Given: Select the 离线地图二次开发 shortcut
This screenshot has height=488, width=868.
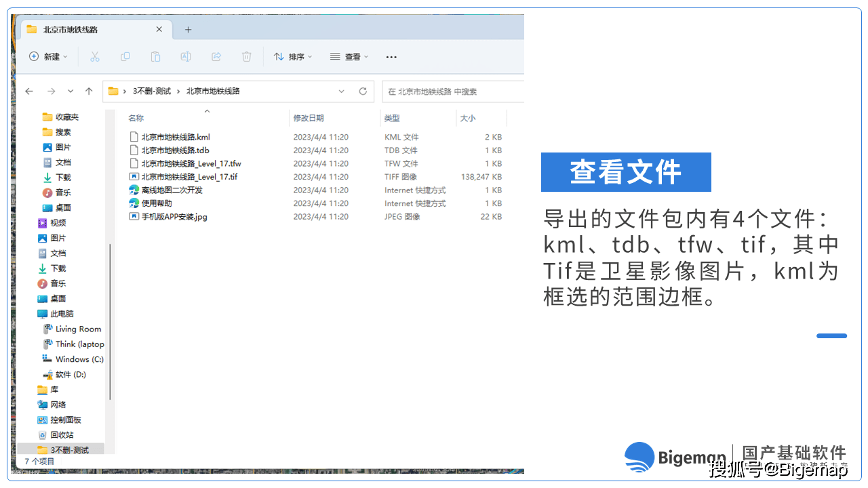Looking at the screenshot, I should [172, 190].
